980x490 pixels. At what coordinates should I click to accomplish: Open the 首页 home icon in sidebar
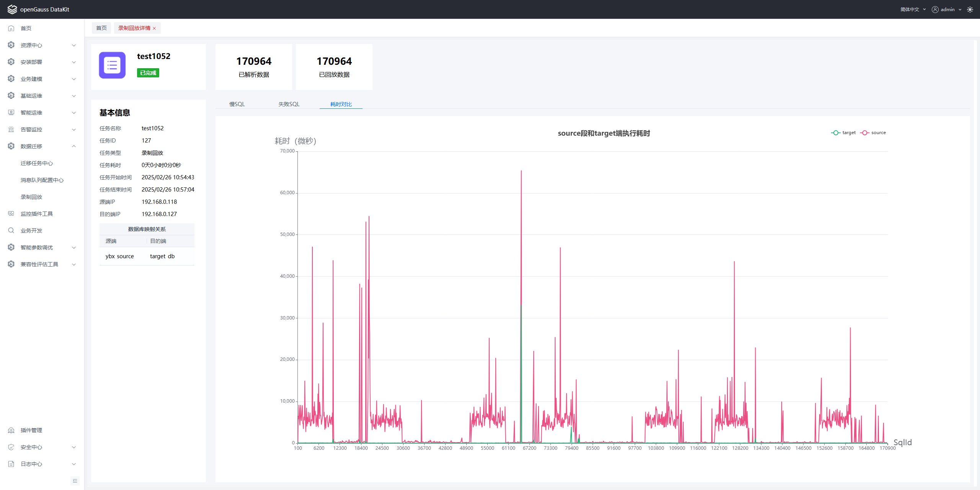[11, 28]
